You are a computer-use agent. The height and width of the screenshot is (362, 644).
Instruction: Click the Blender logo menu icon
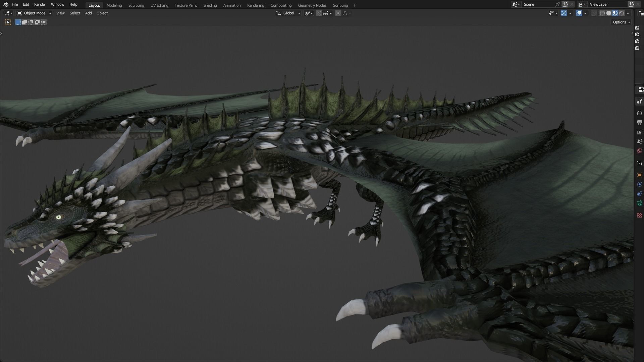coord(6,4)
